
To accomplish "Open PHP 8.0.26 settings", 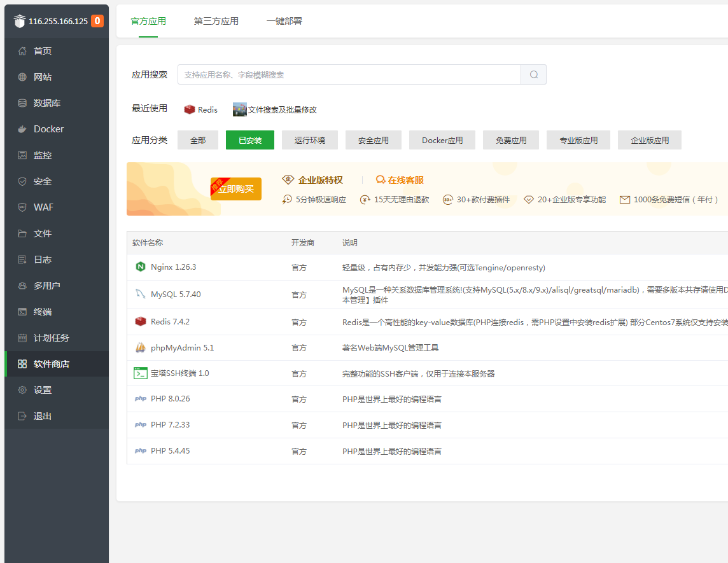I will point(170,399).
